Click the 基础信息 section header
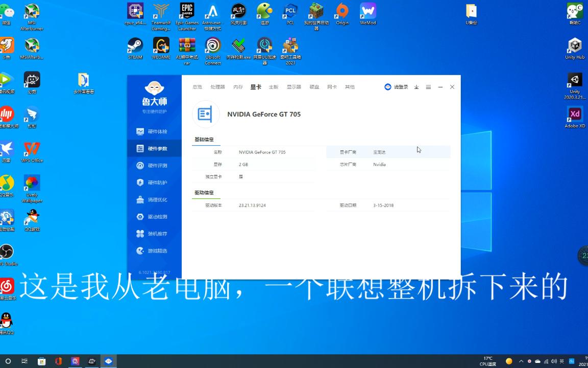Image resolution: width=588 pixels, height=368 pixels. point(204,140)
